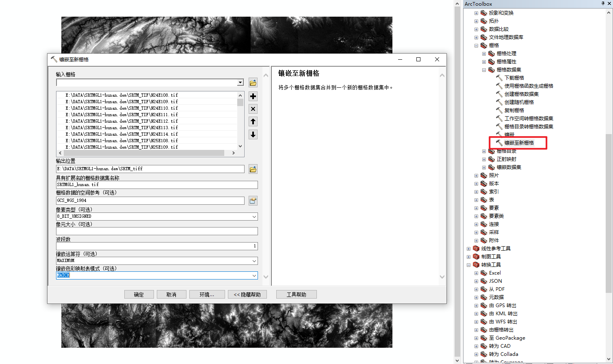Expand the 线性参考工具 toolbox
This screenshot has width=613, height=364.
468,249
